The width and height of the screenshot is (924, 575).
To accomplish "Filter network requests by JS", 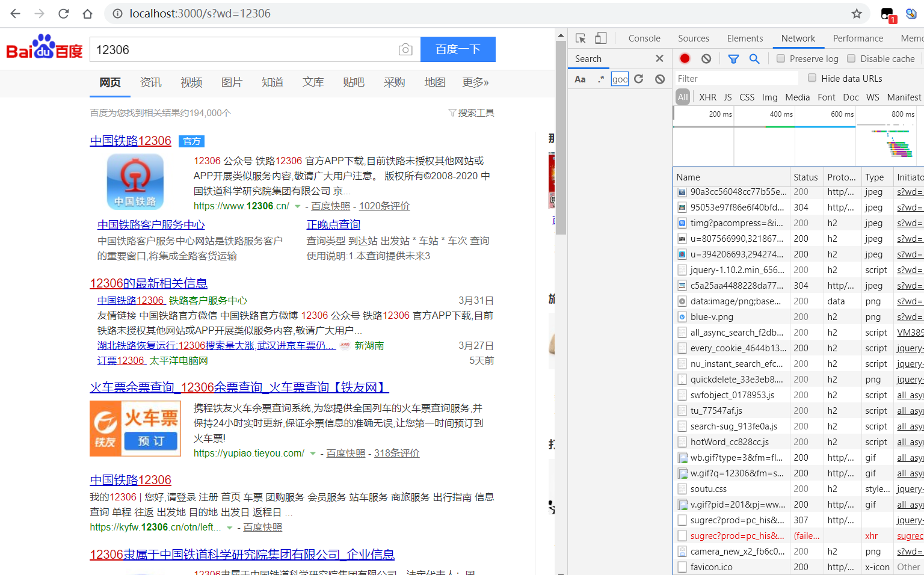I will tap(728, 97).
